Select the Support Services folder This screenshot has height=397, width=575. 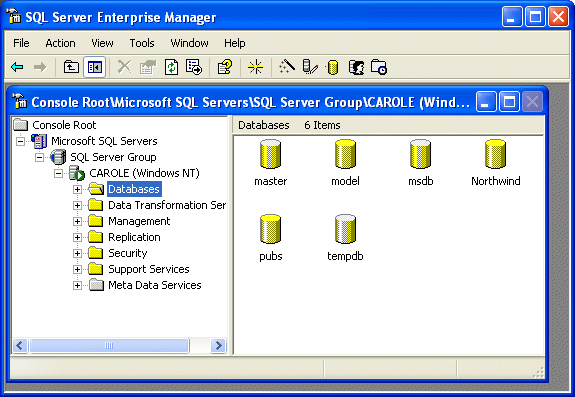[x=149, y=269]
